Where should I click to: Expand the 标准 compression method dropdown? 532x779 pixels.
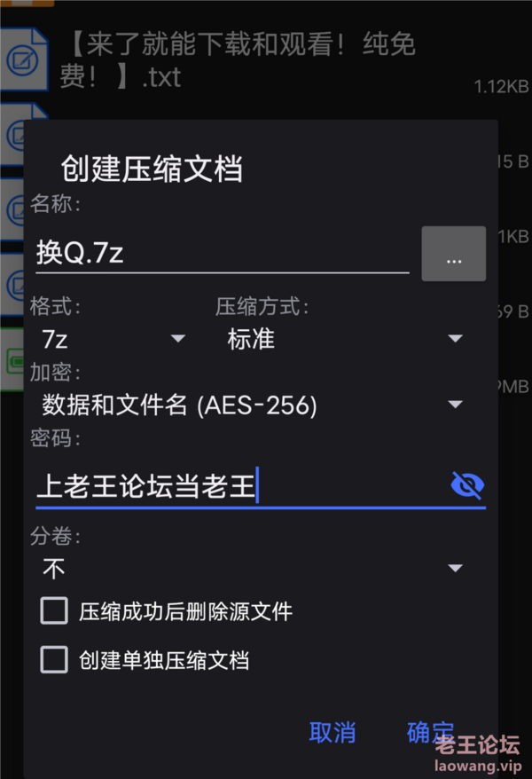point(344,339)
